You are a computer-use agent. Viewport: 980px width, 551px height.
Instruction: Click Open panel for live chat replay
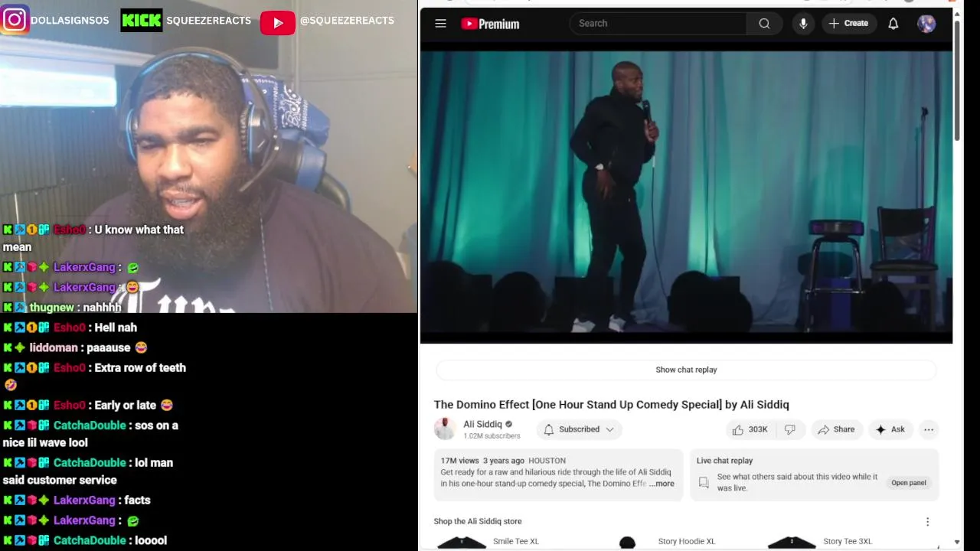coord(909,483)
